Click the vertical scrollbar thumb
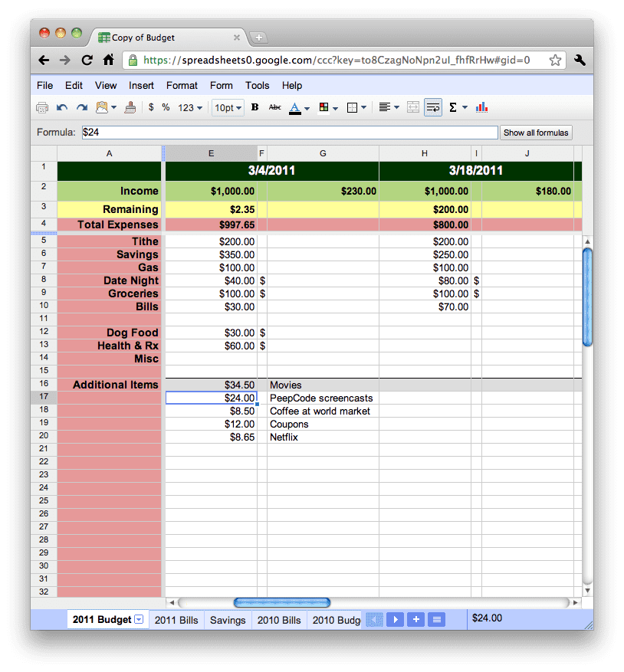Image resolution: width=624 pixels, height=672 pixels. coord(587,297)
